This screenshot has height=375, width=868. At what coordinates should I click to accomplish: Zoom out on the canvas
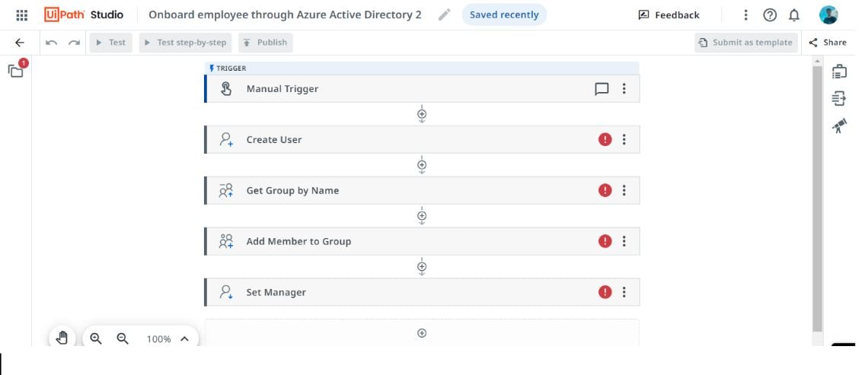123,338
